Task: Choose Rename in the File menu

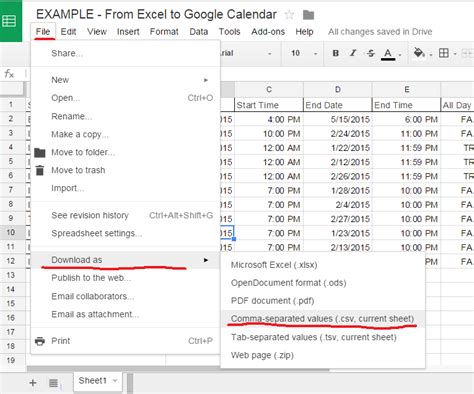Action: pyautogui.click(x=125, y=116)
